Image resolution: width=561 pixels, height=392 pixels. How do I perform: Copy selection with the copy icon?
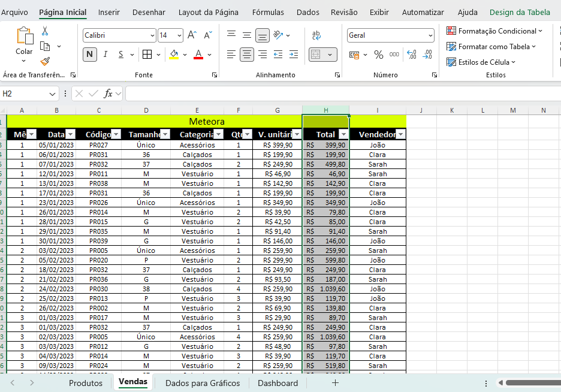pos(45,47)
